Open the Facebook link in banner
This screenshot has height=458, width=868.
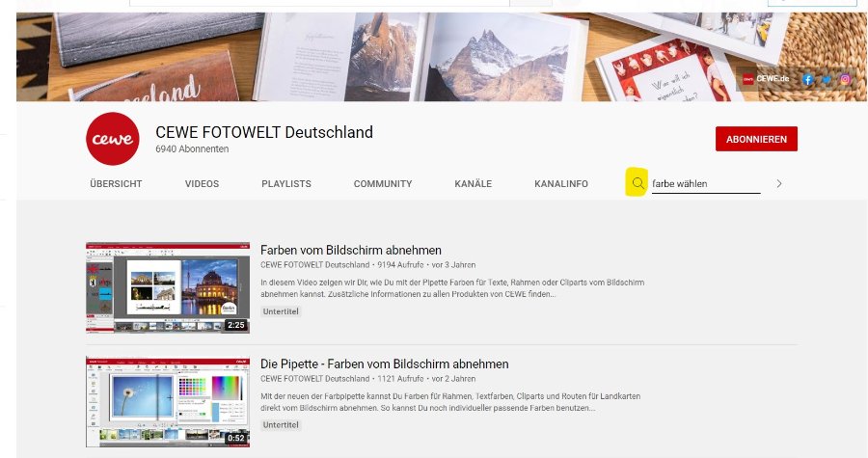[807, 80]
